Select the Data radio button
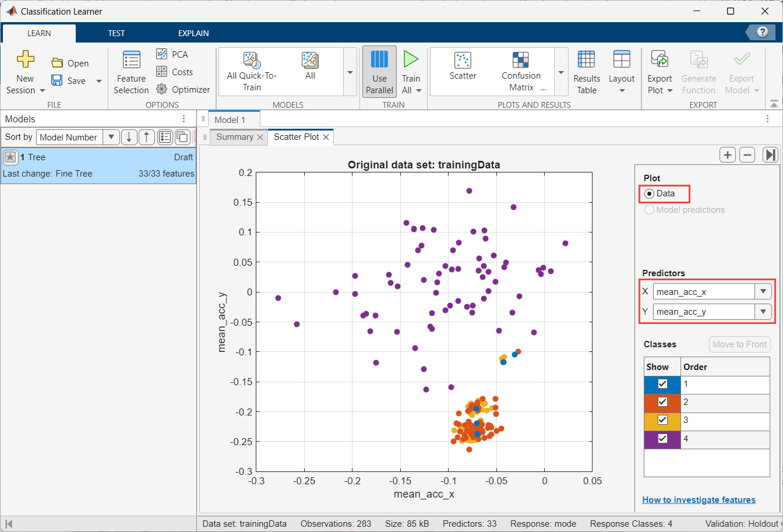The width and height of the screenshot is (783, 532). pos(649,193)
